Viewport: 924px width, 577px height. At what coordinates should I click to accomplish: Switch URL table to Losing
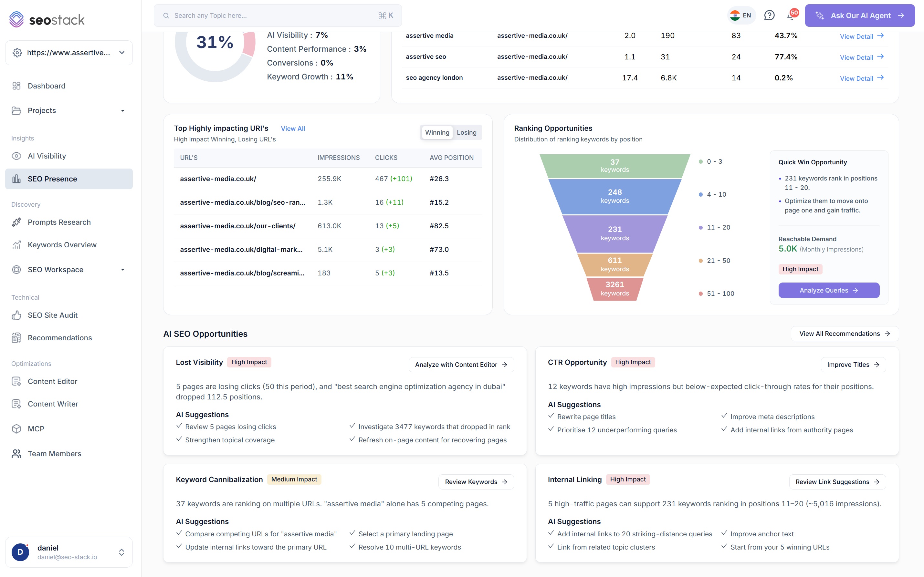[x=467, y=132]
